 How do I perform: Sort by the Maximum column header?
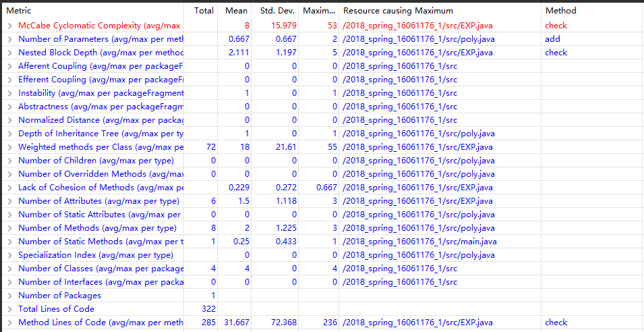319,11
